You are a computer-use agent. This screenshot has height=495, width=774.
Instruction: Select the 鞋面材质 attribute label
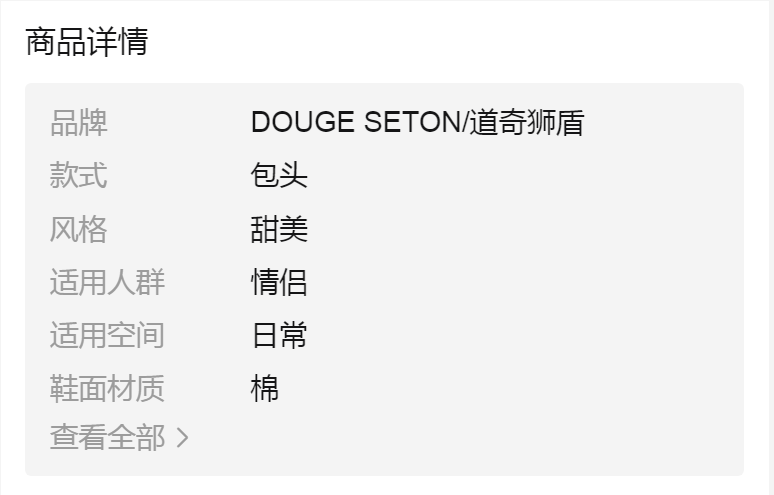coord(108,388)
